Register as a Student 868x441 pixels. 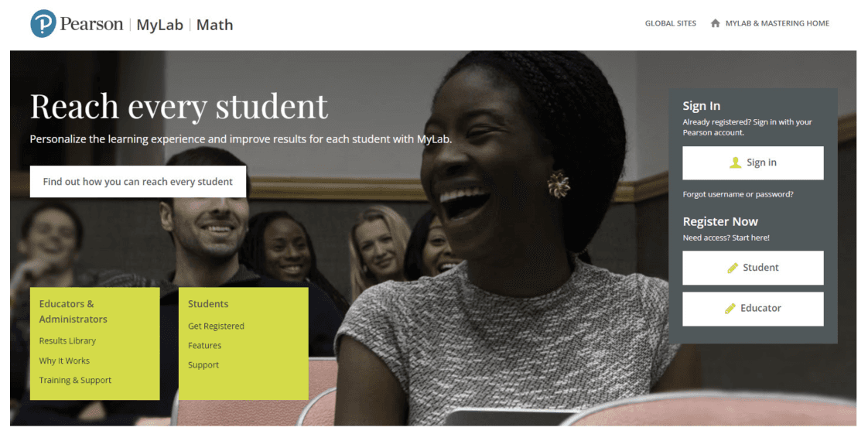pos(753,268)
